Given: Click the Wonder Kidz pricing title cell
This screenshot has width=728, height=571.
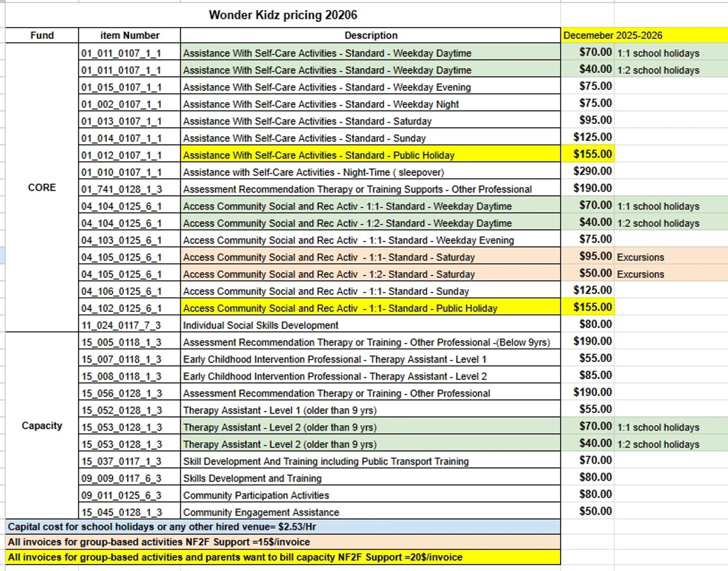Looking at the screenshot, I should pyautogui.click(x=282, y=15).
